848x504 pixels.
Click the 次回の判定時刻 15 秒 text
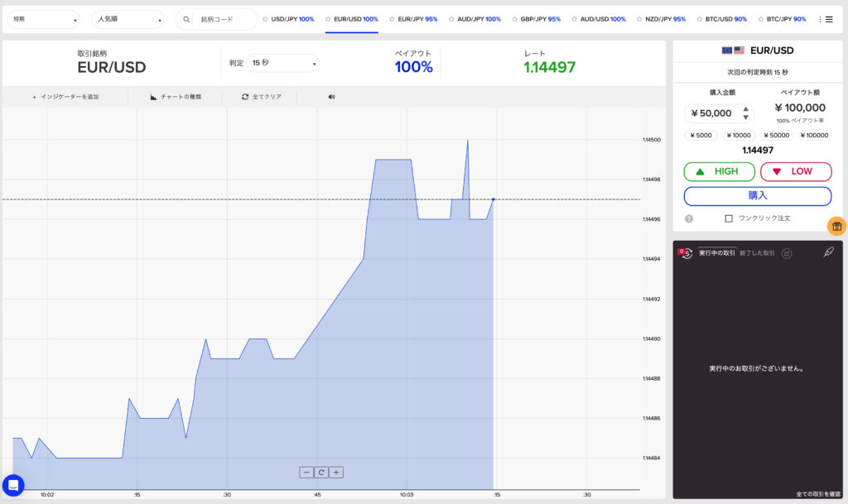(x=757, y=72)
